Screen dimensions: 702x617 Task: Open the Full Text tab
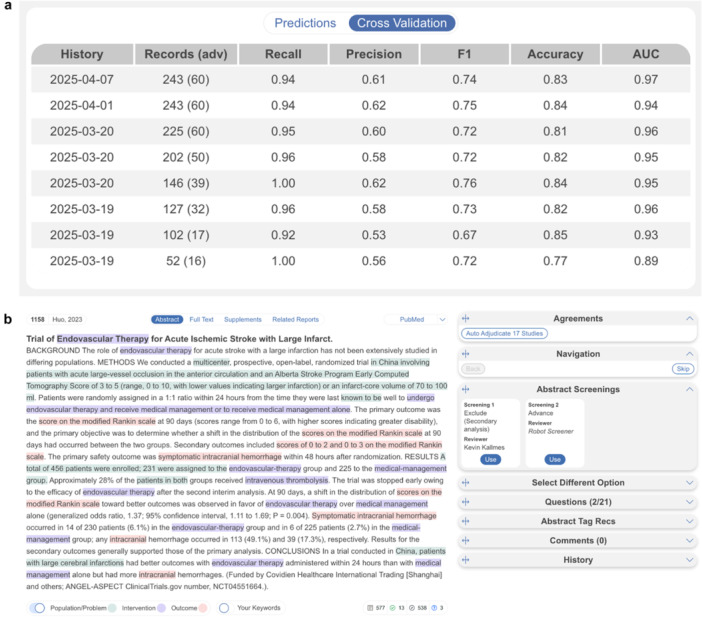click(x=203, y=320)
